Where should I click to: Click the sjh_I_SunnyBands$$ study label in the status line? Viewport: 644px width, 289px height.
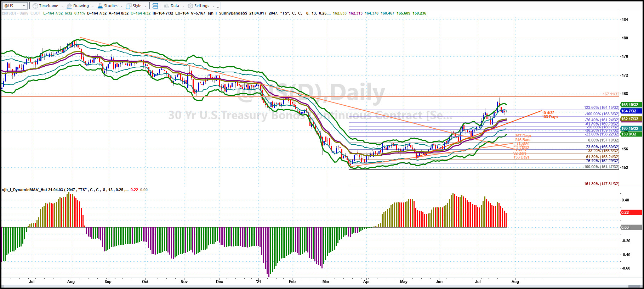[236, 13]
